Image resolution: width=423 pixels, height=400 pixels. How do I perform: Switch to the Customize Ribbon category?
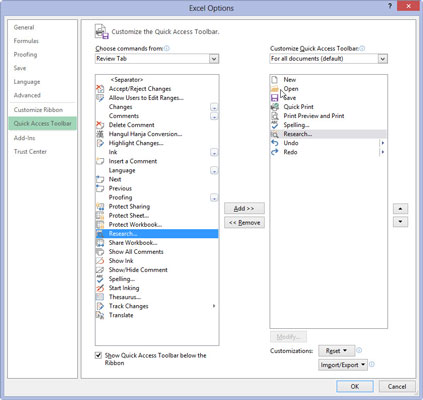click(38, 110)
